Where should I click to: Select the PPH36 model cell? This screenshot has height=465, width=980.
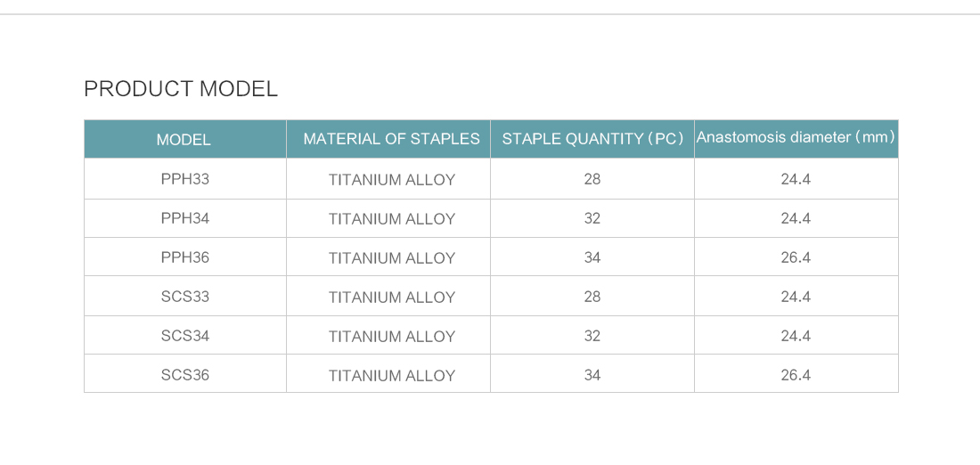[185, 257]
